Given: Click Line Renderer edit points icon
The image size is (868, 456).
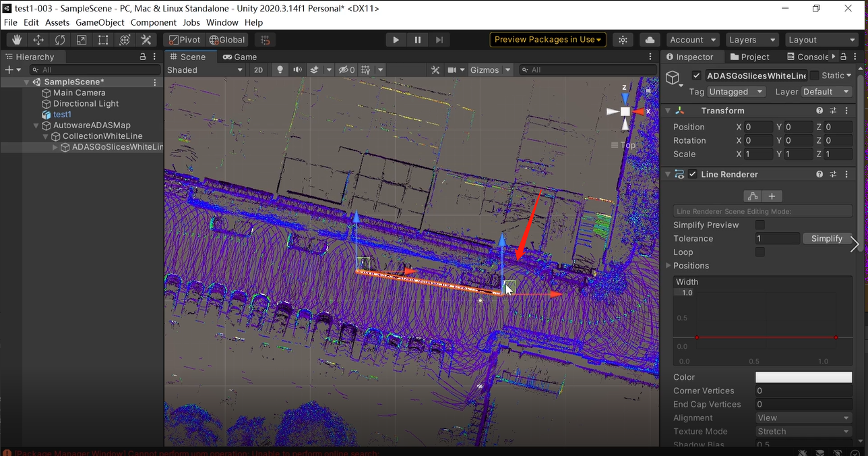Looking at the screenshot, I should pyautogui.click(x=753, y=196).
